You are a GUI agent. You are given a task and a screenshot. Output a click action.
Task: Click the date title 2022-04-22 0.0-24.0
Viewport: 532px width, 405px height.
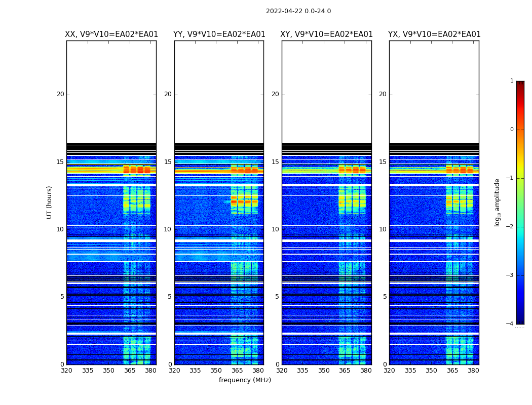(298, 11)
